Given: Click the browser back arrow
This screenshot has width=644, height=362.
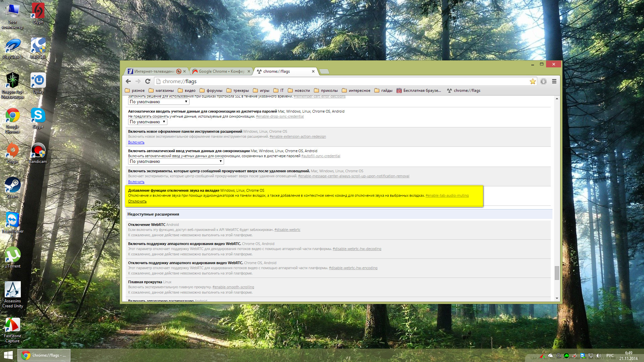Looking at the screenshot, I should tap(128, 81).
